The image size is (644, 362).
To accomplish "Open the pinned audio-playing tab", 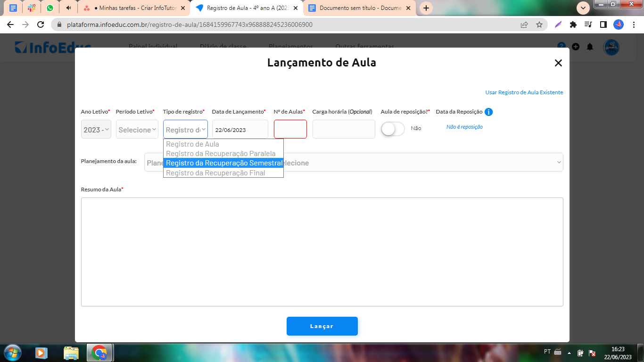I will click(69, 8).
